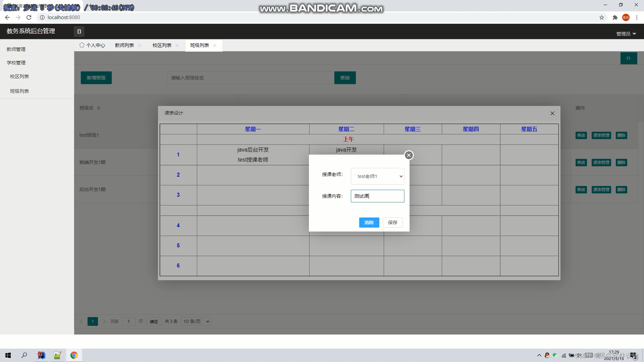Open Windows Start menu
The height and width of the screenshot is (362, 644).
(8, 355)
